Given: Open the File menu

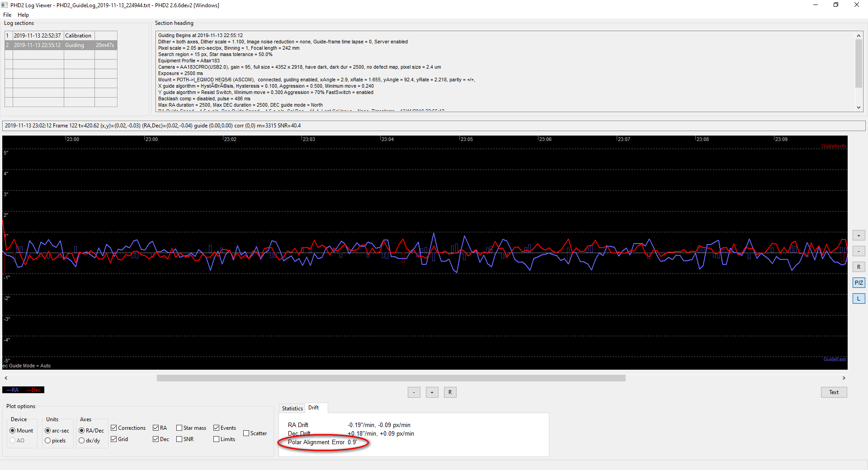Looking at the screenshot, I should 7,15.
